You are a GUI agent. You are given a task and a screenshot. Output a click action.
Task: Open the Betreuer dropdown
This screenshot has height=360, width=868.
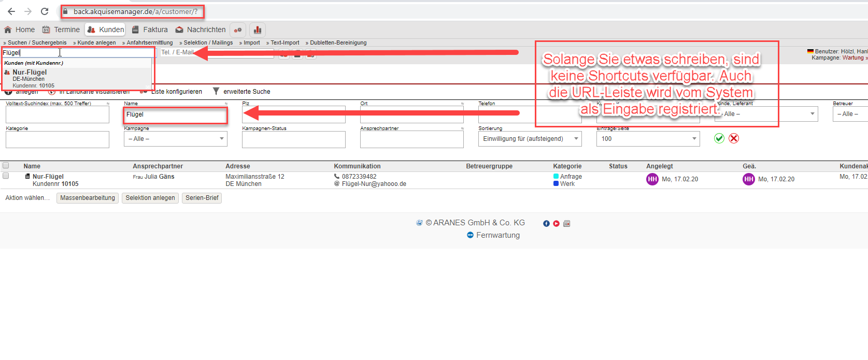[850, 114]
